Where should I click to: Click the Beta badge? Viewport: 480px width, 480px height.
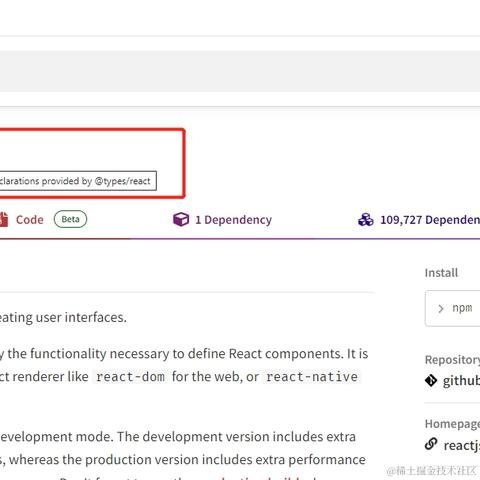click(x=70, y=219)
